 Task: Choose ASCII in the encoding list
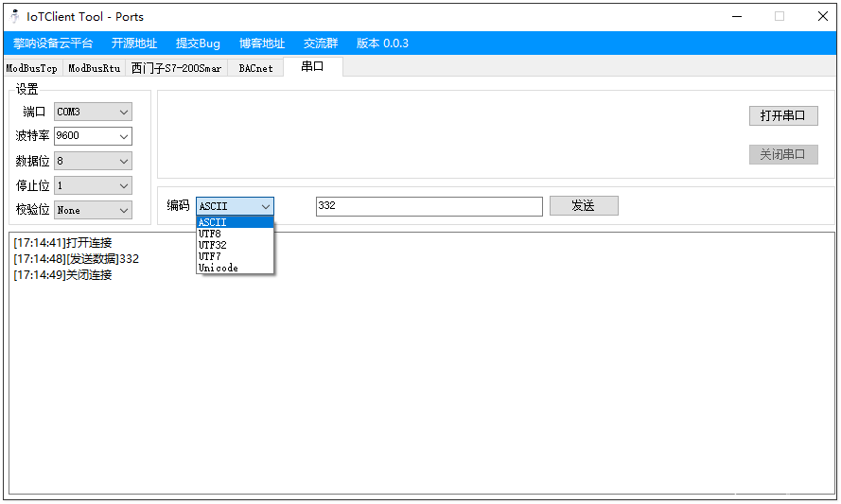coord(235,222)
